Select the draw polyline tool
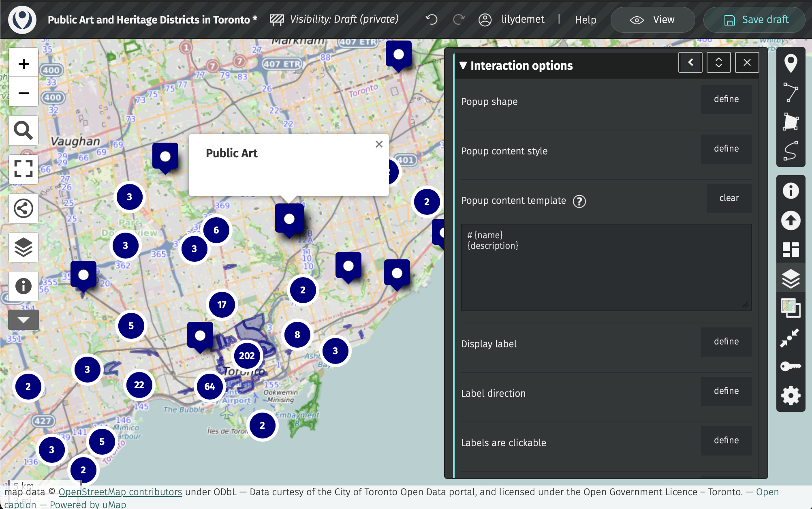The height and width of the screenshot is (509, 812). [791, 92]
